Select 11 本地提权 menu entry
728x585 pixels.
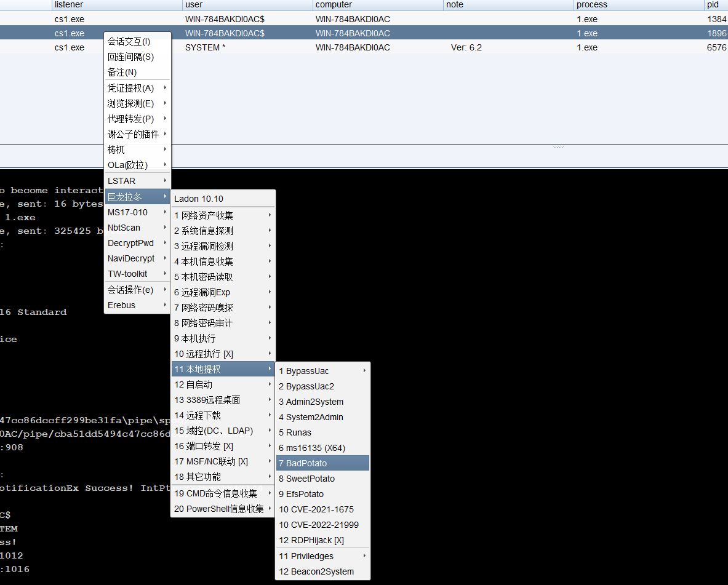pos(223,369)
